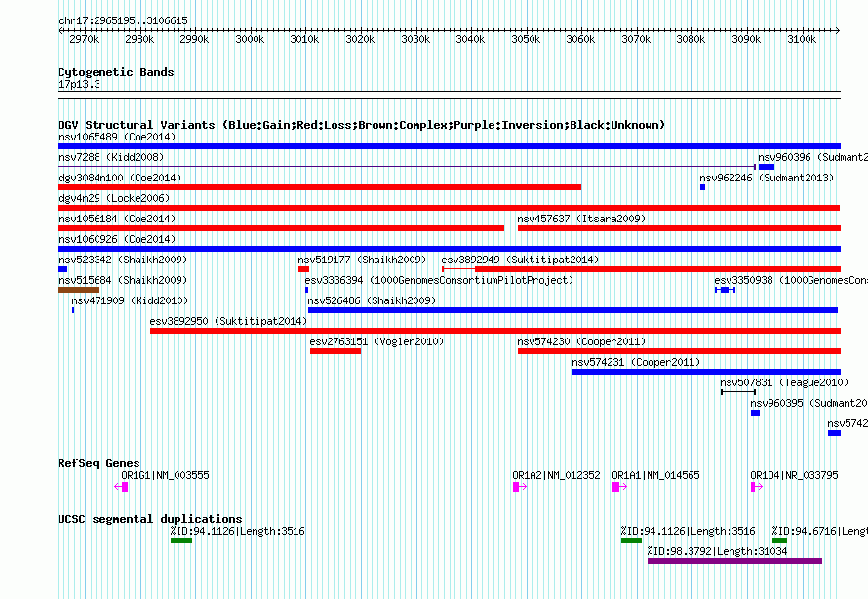This screenshot has width=868, height=599.
Task: Click the chr17:2965195..3106615 coordinates text
Action: pyautogui.click(x=123, y=20)
